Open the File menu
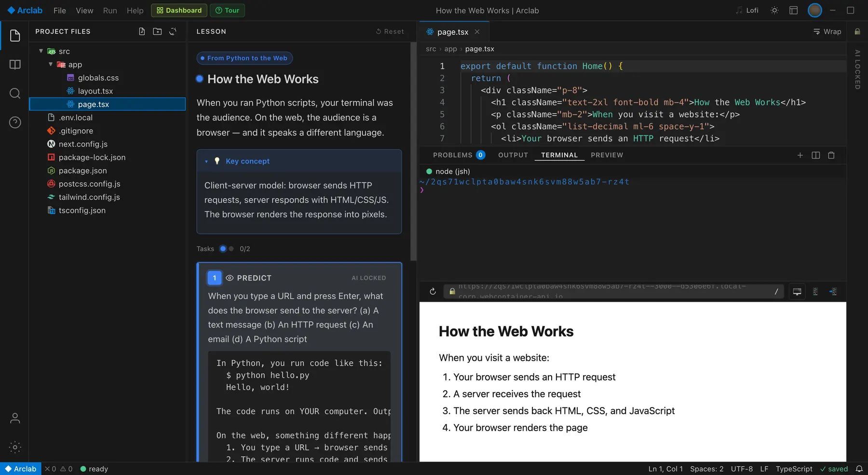 (60, 11)
